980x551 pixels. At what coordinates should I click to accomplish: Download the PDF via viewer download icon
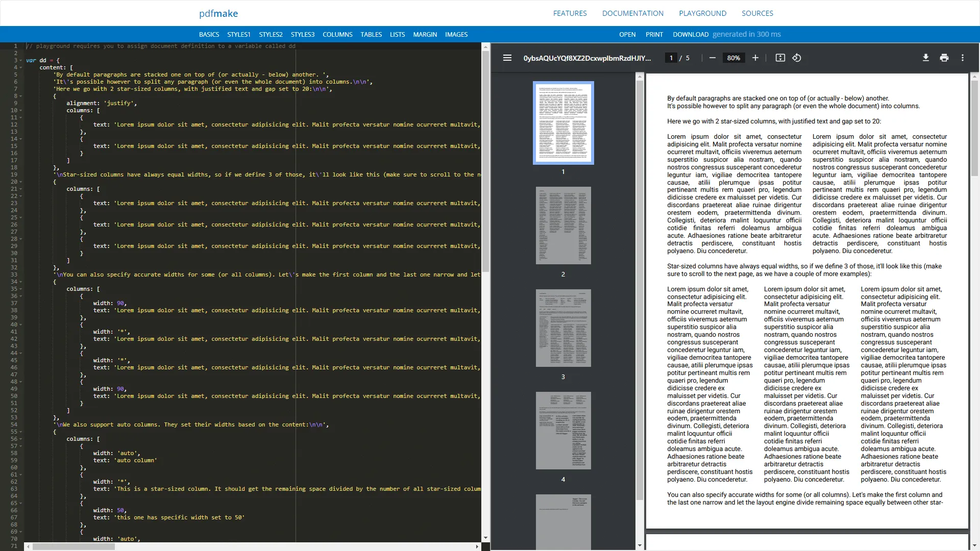925,58
